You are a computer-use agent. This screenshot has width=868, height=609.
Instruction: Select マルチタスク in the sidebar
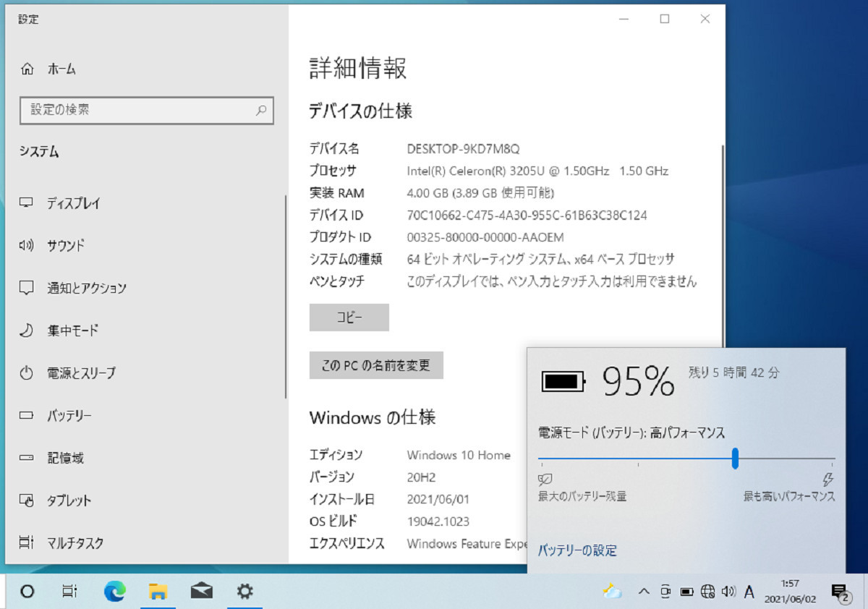point(75,543)
